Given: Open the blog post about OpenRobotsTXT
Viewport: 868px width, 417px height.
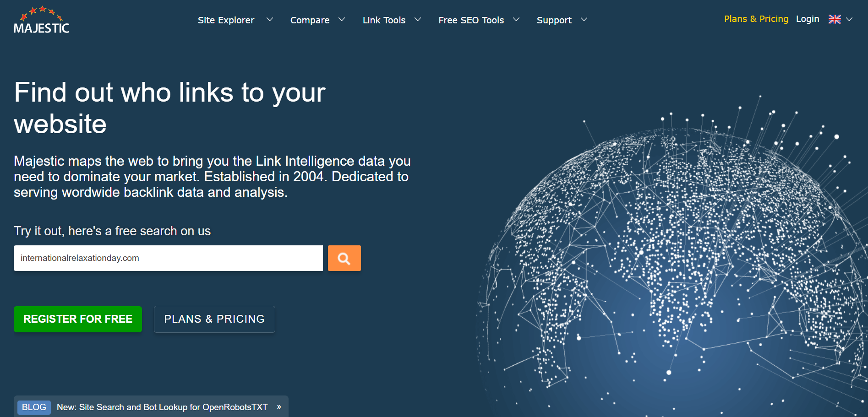Looking at the screenshot, I should coord(162,407).
